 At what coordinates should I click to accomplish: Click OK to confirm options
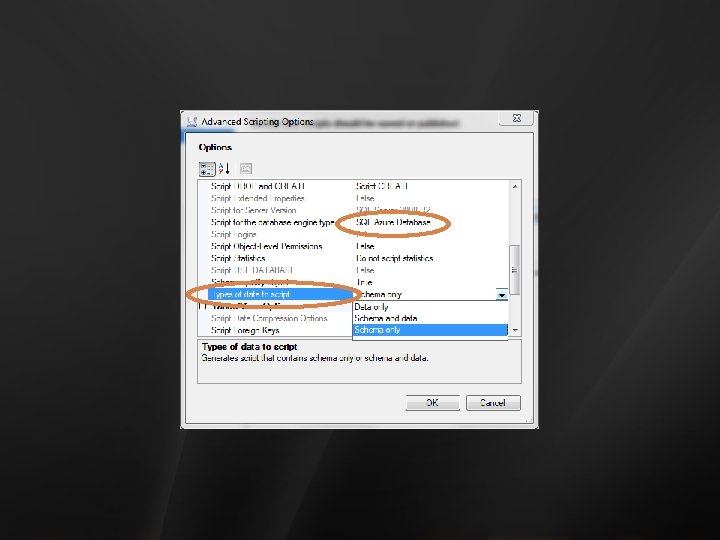click(x=433, y=403)
